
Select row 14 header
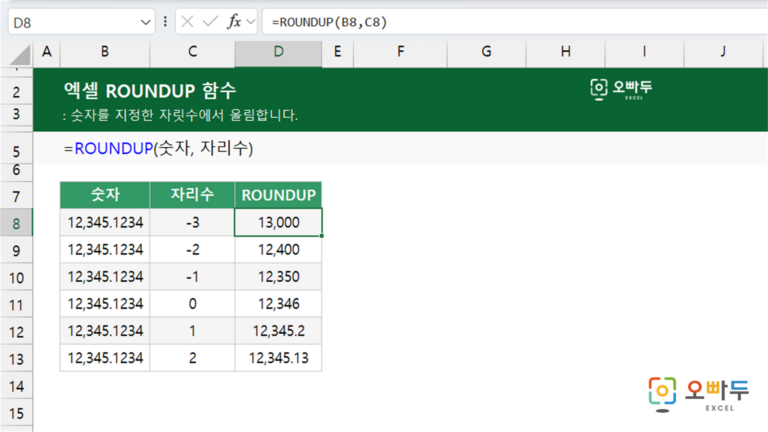coord(16,386)
